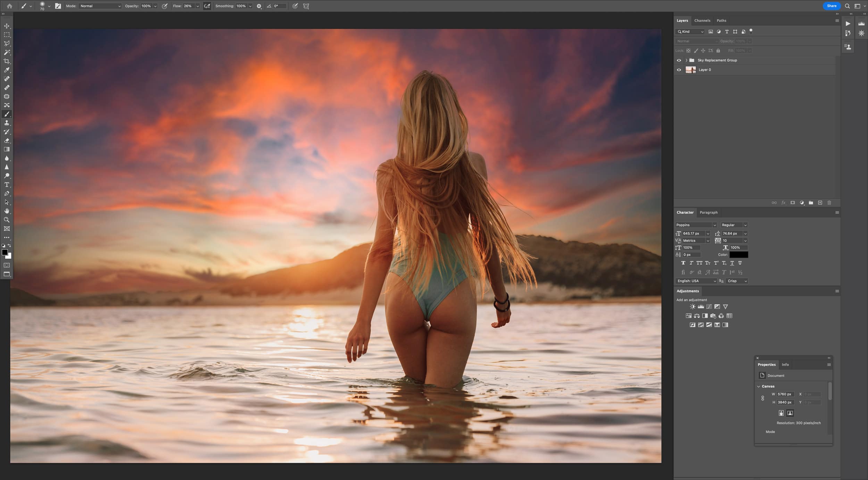868x480 pixels.
Task: Select the Zoom tool
Action: pos(7,220)
